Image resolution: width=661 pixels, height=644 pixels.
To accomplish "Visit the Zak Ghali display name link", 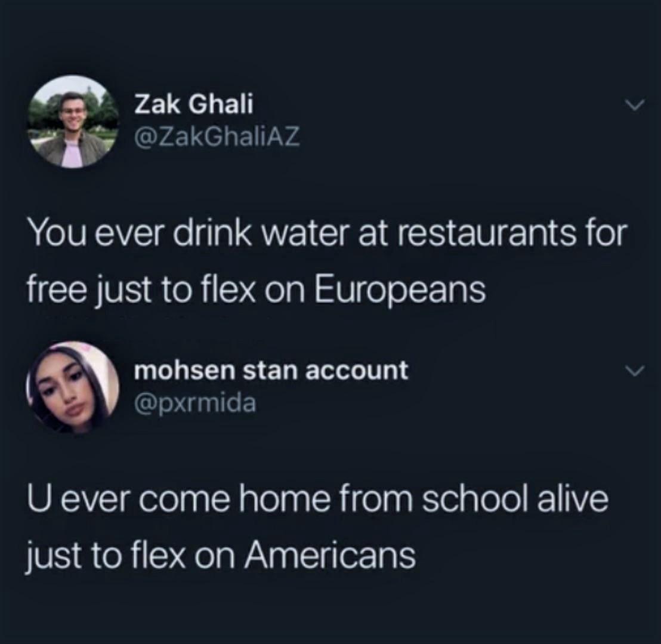I will click(194, 104).
